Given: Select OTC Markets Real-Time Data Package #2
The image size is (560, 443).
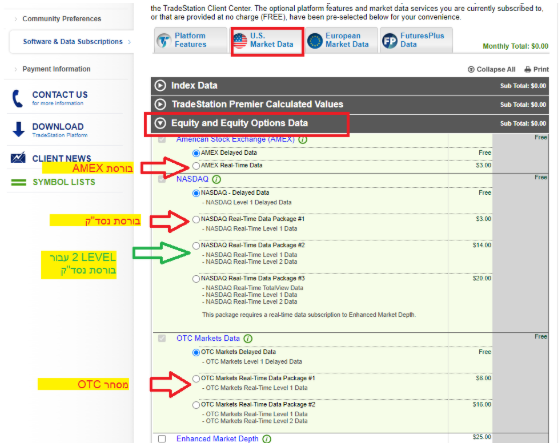Looking at the screenshot, I should [196, 405].
